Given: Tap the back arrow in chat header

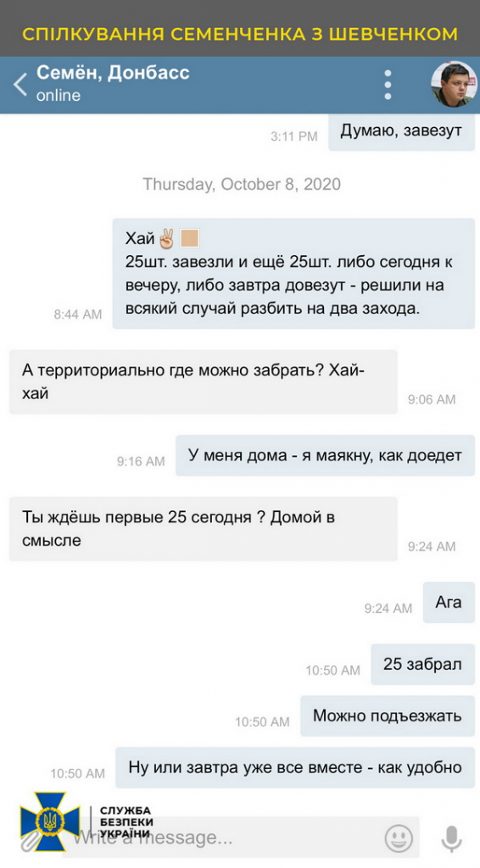Looking at the screenshot, I should (x=21, y=85).
